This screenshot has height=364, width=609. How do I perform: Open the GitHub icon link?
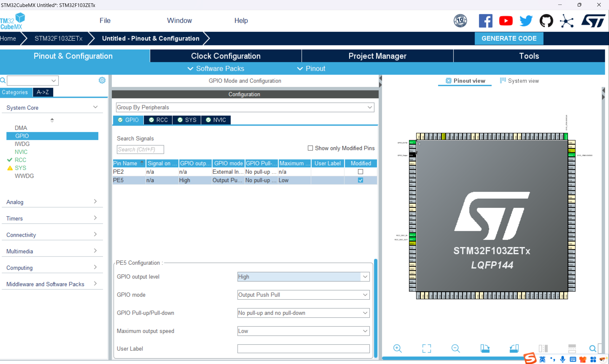pos(546,21)
